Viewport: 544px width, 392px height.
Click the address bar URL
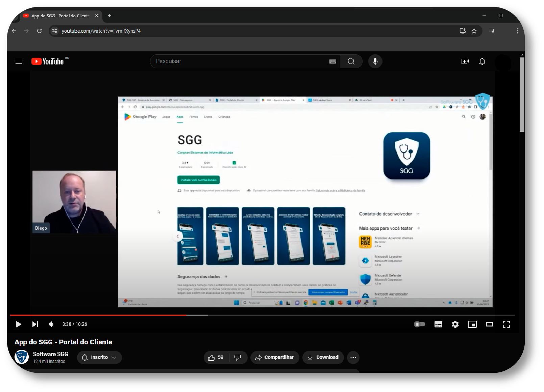101,31
